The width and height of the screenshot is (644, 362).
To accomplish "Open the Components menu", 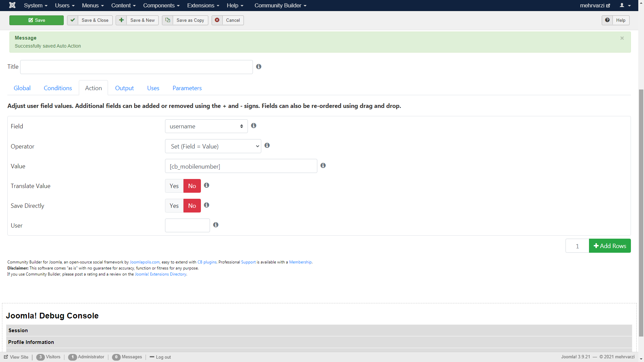I will tap(161, 5).
